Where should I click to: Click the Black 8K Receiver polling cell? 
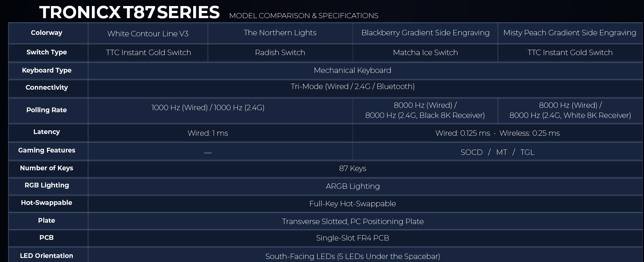[x=425, y=111]
